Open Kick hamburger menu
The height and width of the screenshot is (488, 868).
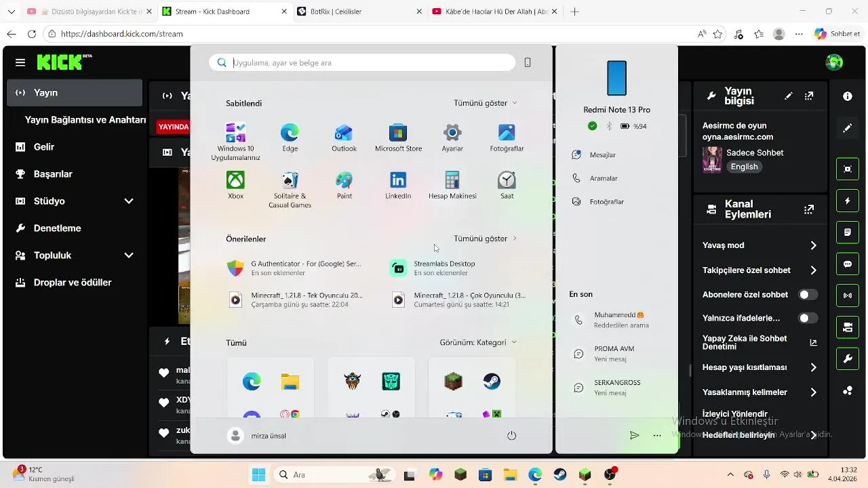pos(20,62)
